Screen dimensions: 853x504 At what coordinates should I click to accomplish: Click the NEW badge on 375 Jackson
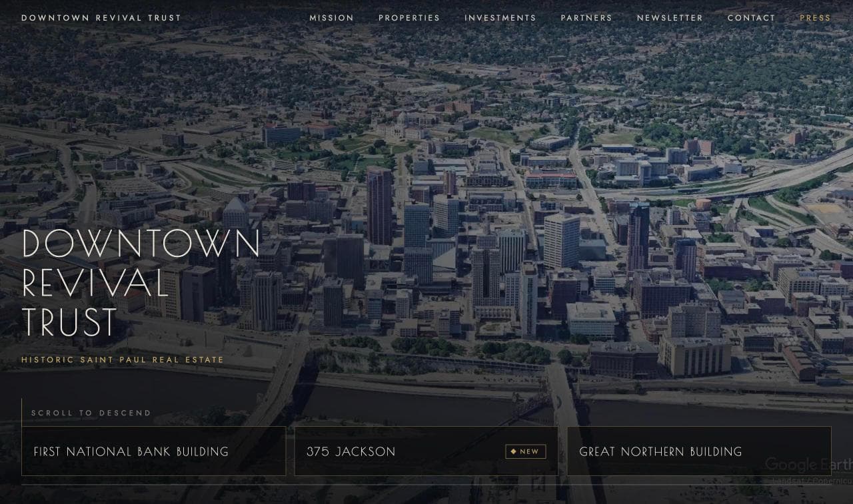pos(526,451)
